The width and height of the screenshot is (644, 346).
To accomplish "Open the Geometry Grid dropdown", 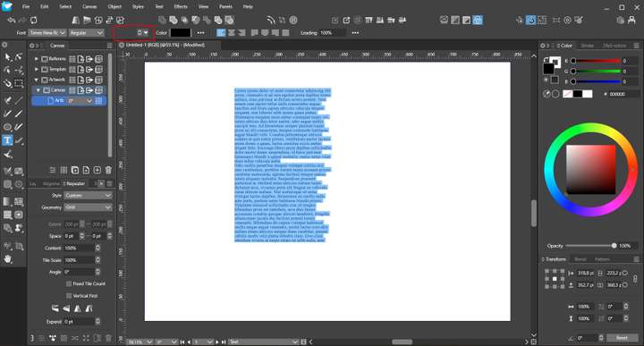I will [88, 207].
